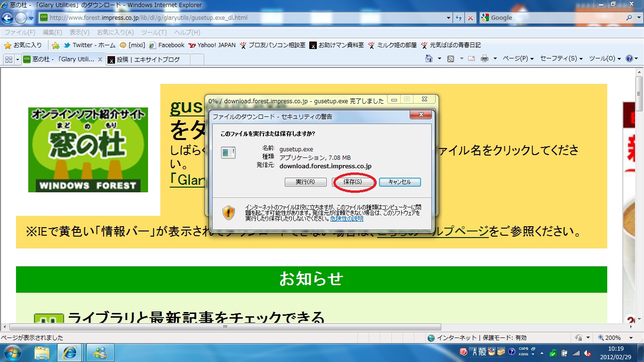Click the IE Back navigation button
The image size is (644, 362).
pos(7,18)
